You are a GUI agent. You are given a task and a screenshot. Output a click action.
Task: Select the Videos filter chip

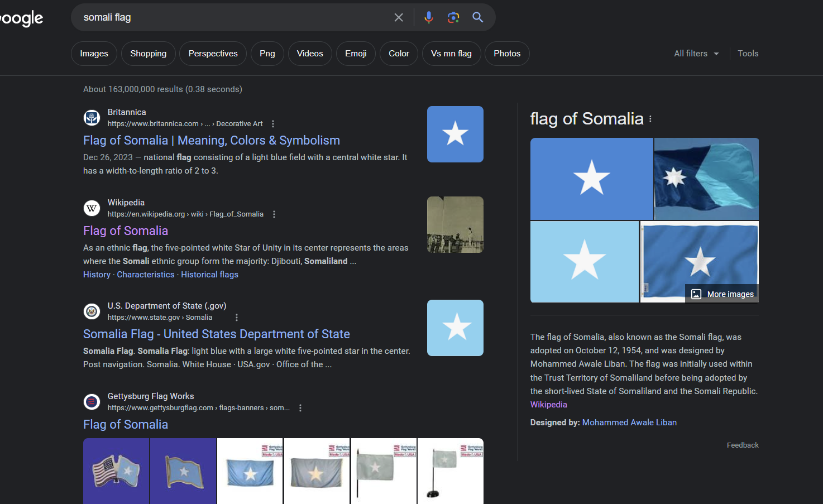[310, 54]
